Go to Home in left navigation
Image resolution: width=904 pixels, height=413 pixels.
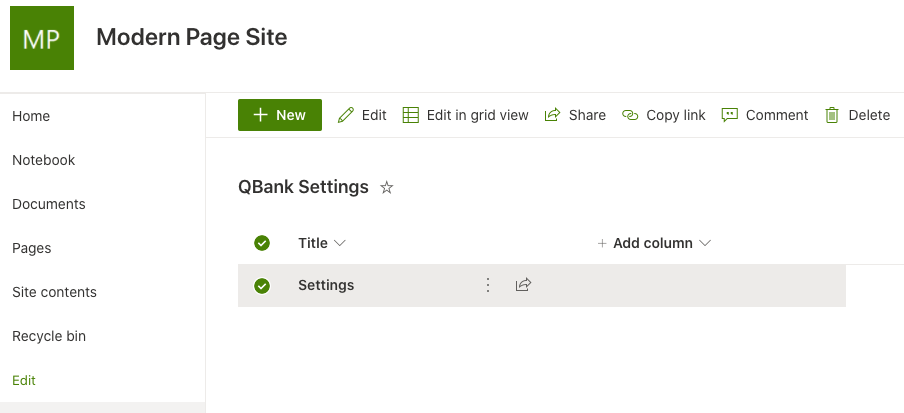tap(31, 116)
